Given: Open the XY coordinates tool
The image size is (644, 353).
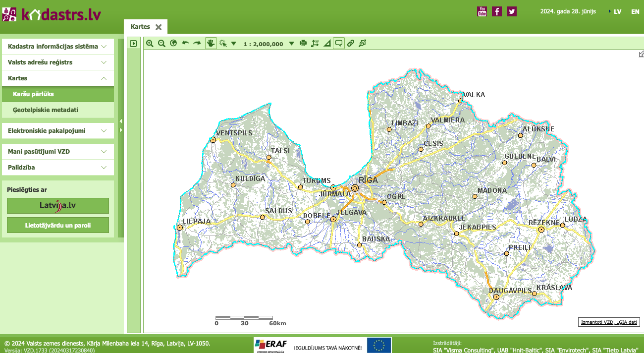Looking at the screenshot, I should coord(315,44).
